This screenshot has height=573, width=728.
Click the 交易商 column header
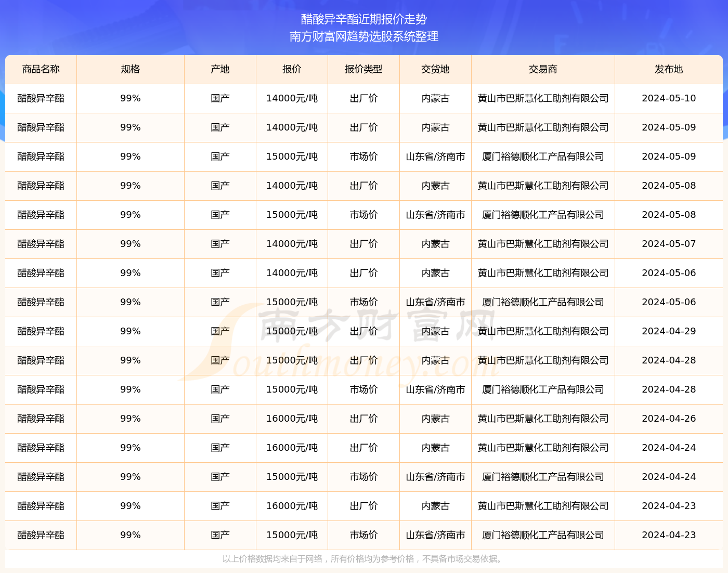pyautogui.click(x=543, y=69)
